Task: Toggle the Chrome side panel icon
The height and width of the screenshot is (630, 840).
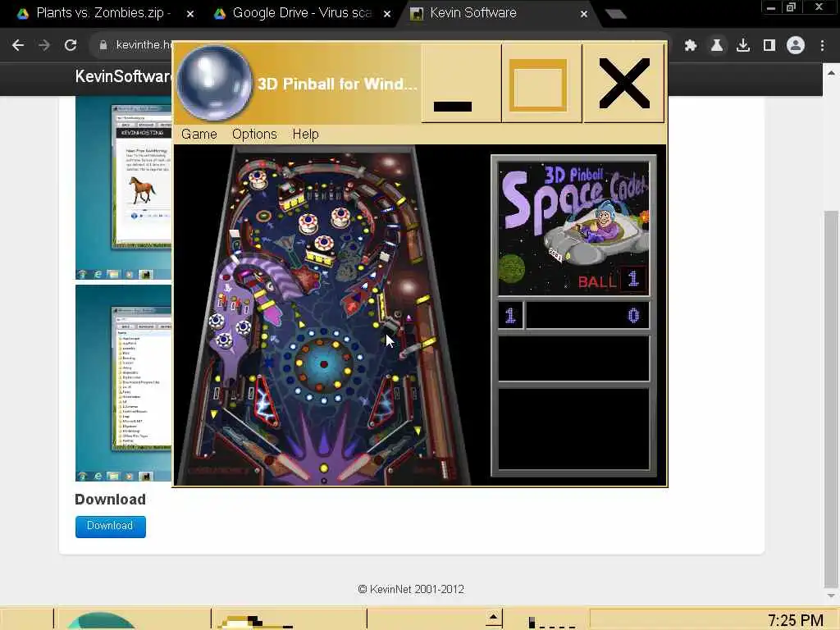Action: tap(769, 46)
